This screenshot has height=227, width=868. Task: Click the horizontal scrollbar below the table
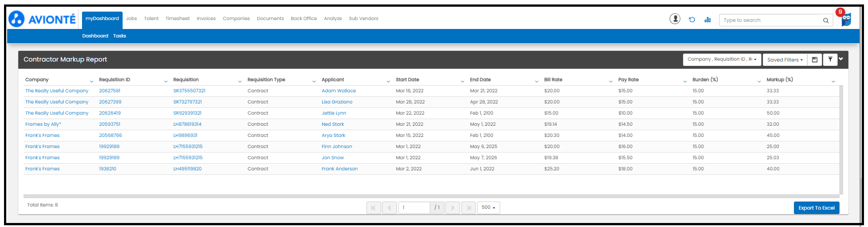point(431,196)
